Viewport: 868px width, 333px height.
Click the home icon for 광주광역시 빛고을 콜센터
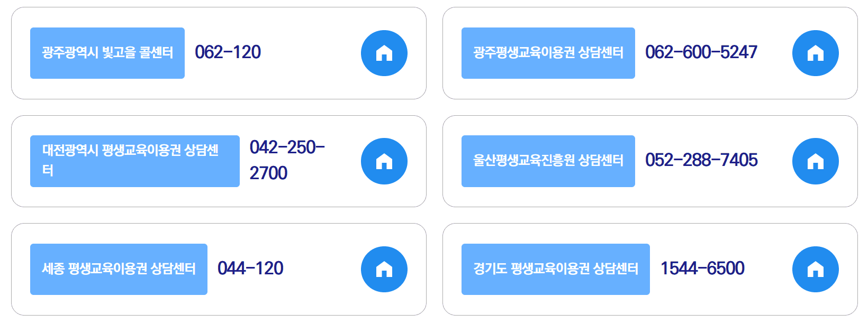point(384,53)
